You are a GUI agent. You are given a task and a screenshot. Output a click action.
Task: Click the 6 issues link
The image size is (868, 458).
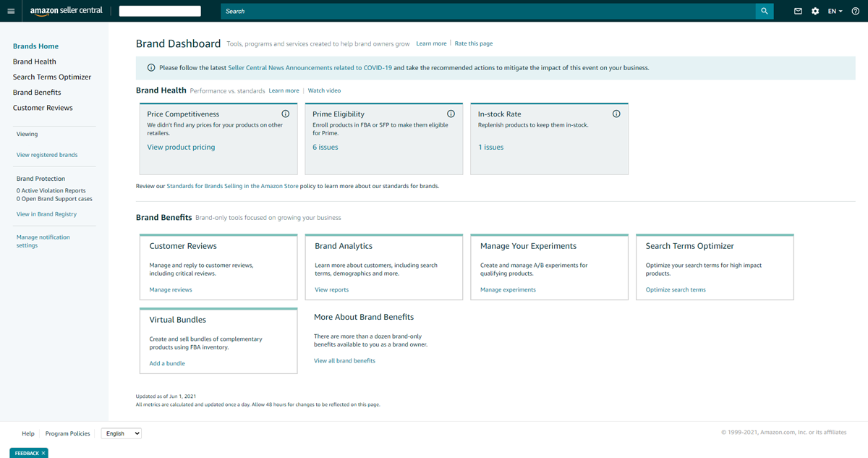point(325,147)
